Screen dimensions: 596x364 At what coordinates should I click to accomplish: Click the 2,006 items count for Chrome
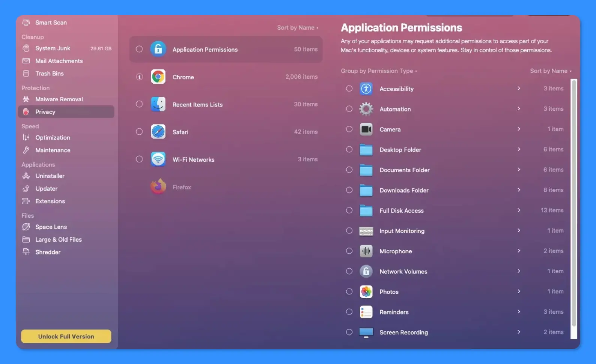click(301, 77)
